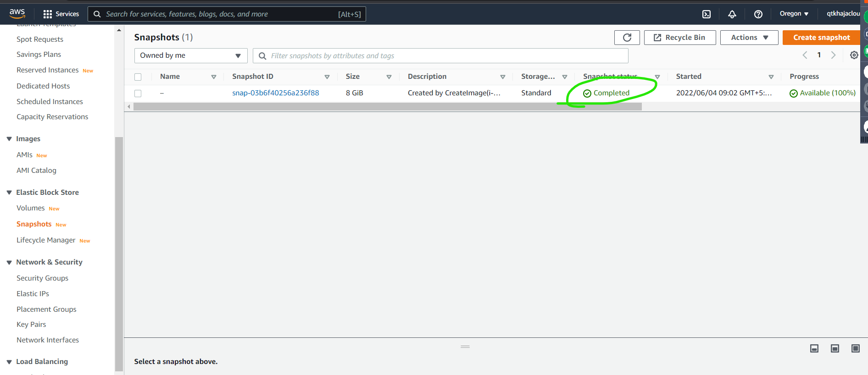The height and width of the screenshot is (375, 868).
Task: Open snapshot snap-03b6f40256a236f88 link
Action: pyautogui.click(x=275, y=93)
